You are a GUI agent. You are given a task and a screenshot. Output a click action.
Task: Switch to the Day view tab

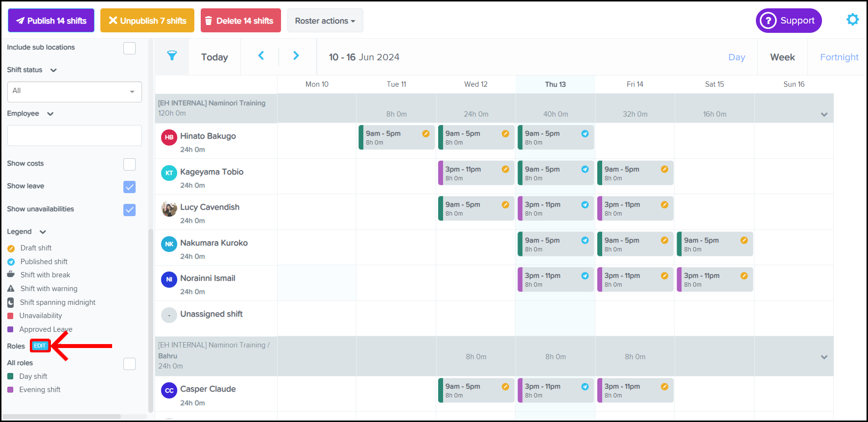click(736, 57)
